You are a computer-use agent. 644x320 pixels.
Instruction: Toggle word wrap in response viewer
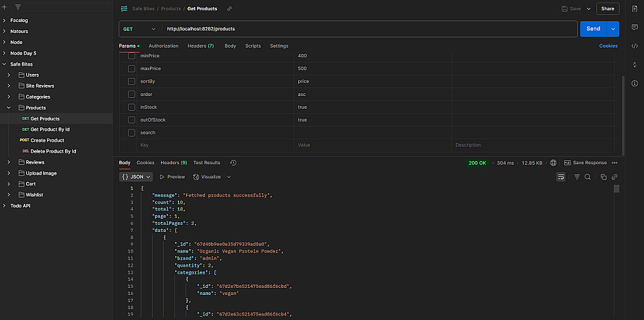(561, 176)
